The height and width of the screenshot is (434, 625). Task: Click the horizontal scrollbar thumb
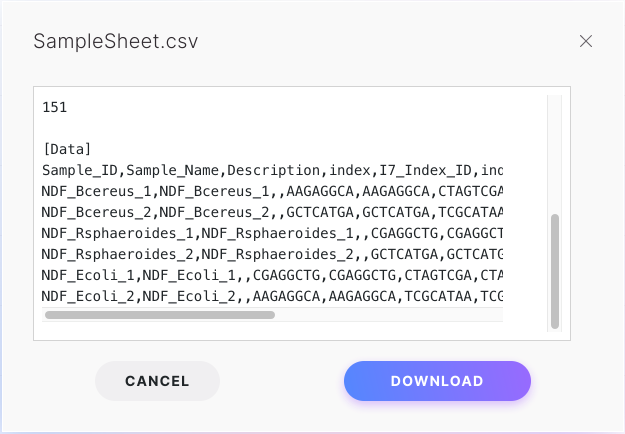coord(160,315)
